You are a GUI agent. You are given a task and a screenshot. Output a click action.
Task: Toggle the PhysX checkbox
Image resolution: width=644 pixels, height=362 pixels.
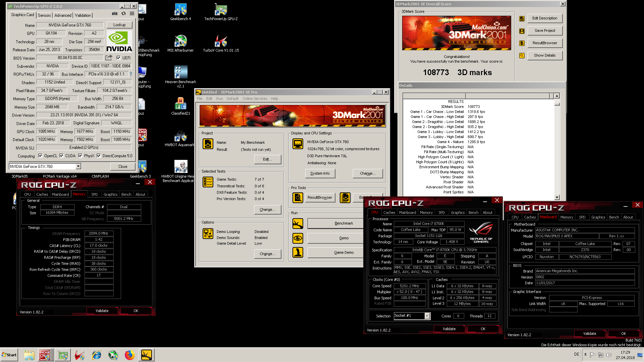80,156
